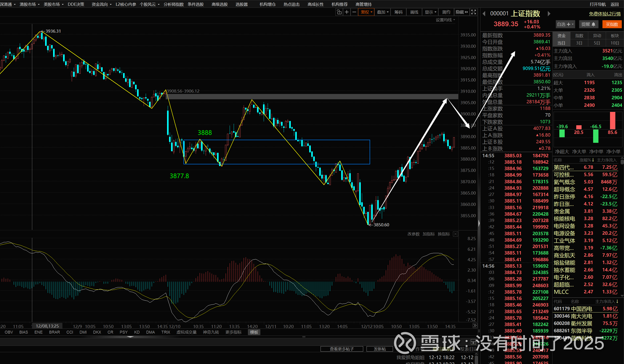Viewport: 624px width, 364px height.
Task: Open the 自选 add dropdown
Action: click(565, 24)
